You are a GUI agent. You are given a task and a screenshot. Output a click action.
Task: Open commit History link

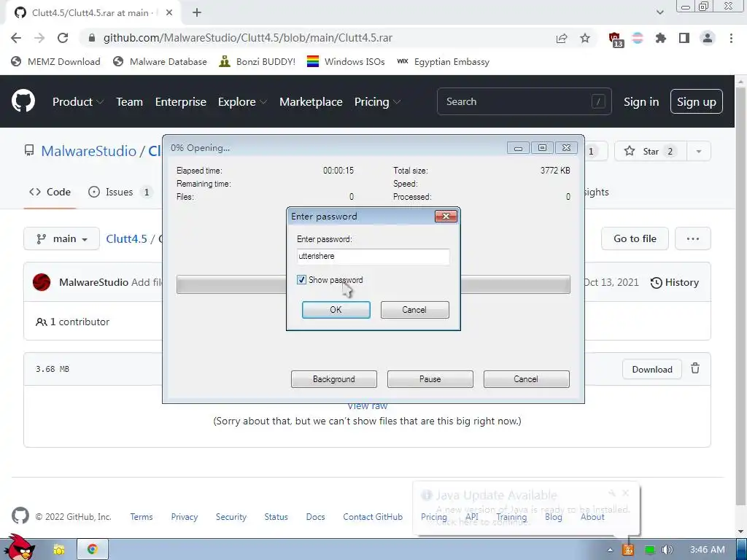pos(675,282)
